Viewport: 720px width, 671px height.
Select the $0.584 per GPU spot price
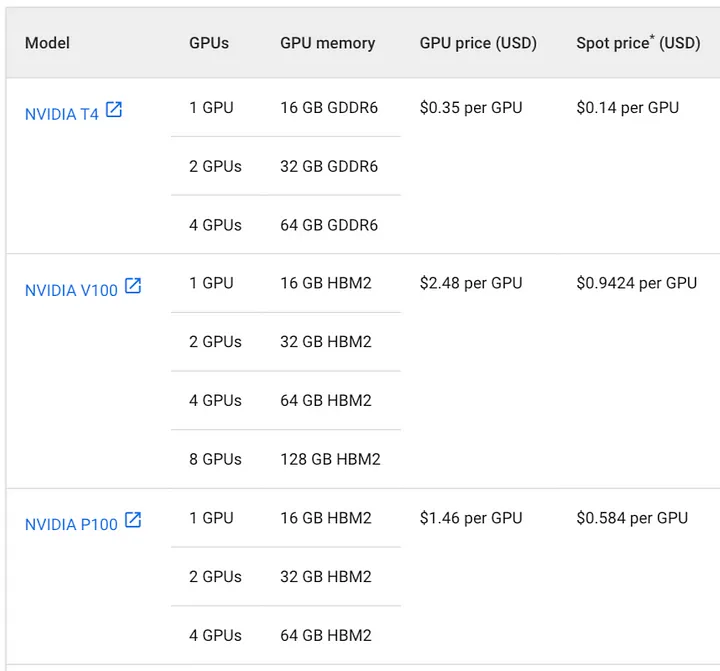click(x=632, y=518)
